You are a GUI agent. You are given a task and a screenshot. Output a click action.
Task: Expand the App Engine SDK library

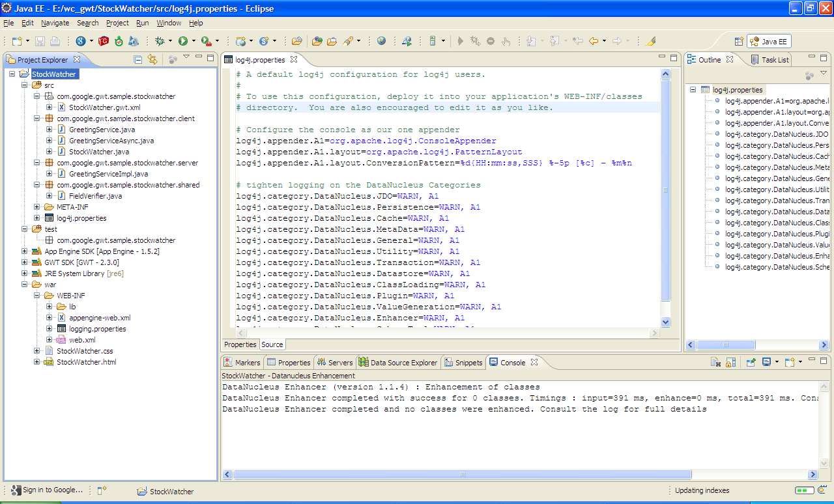[x=25, y=251]
